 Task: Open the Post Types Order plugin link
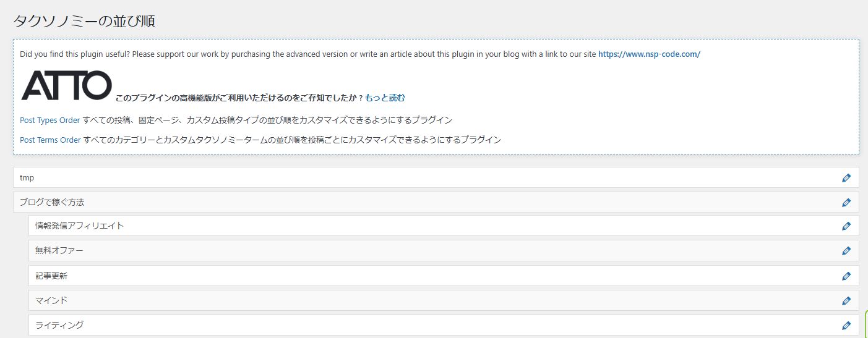tap(50, 120)
